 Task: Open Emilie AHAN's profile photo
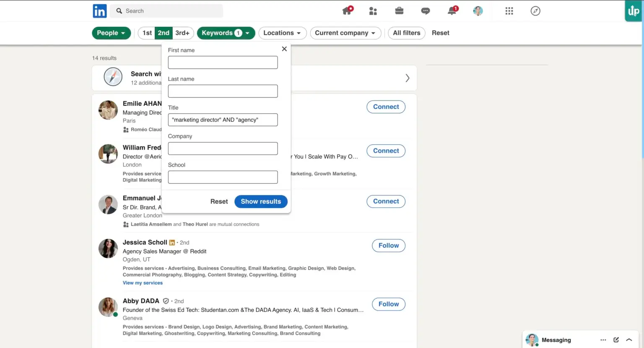pyautogui.click(x=108, y=110)
